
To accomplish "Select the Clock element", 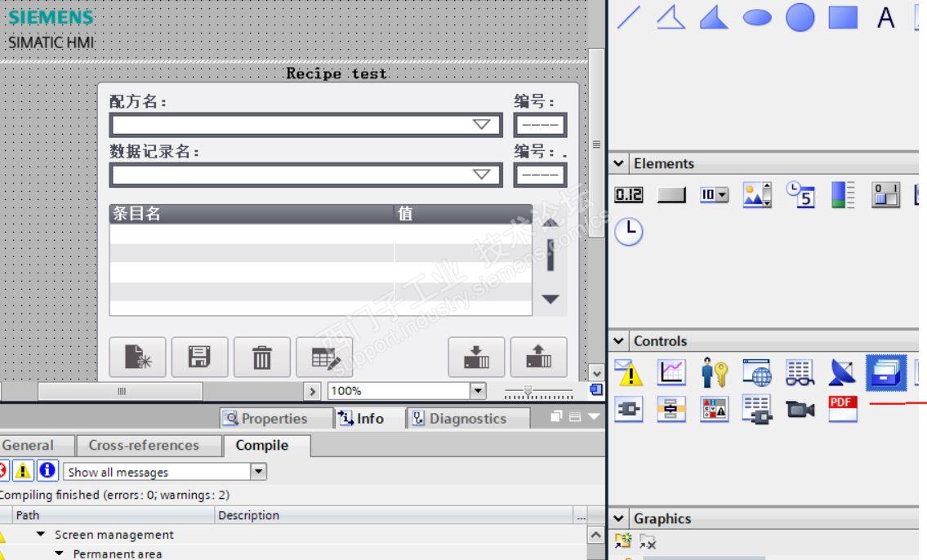I will (x=628, y=231).
